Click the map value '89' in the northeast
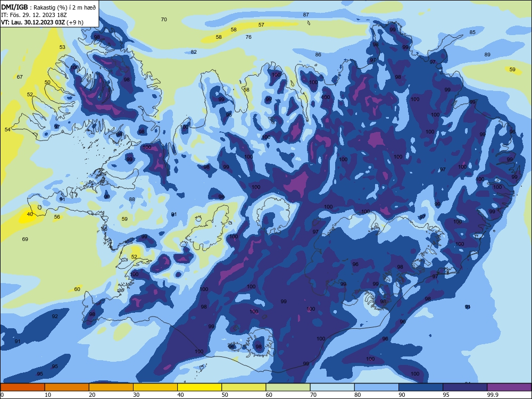 [x=487, y=54]
